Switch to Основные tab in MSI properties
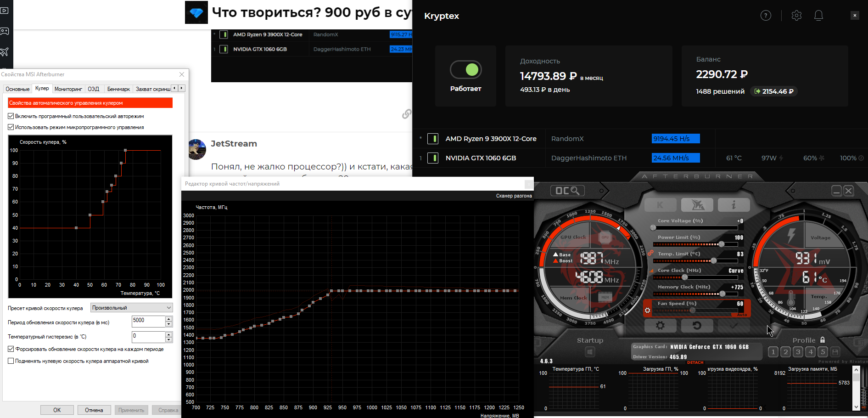Image resolution: width=868 pixels, height=418 pixels. click(17, 89)
